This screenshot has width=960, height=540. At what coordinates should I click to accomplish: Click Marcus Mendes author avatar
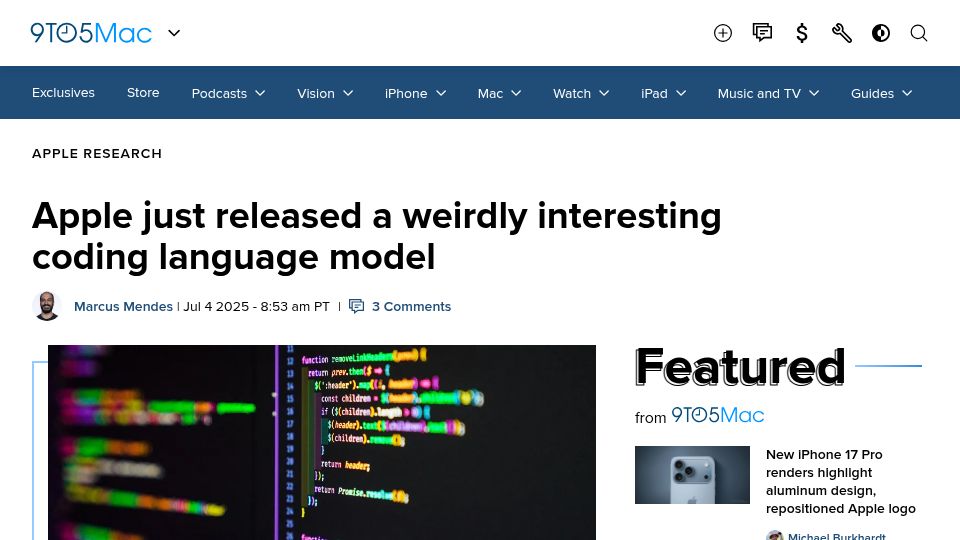pos(47,306)
